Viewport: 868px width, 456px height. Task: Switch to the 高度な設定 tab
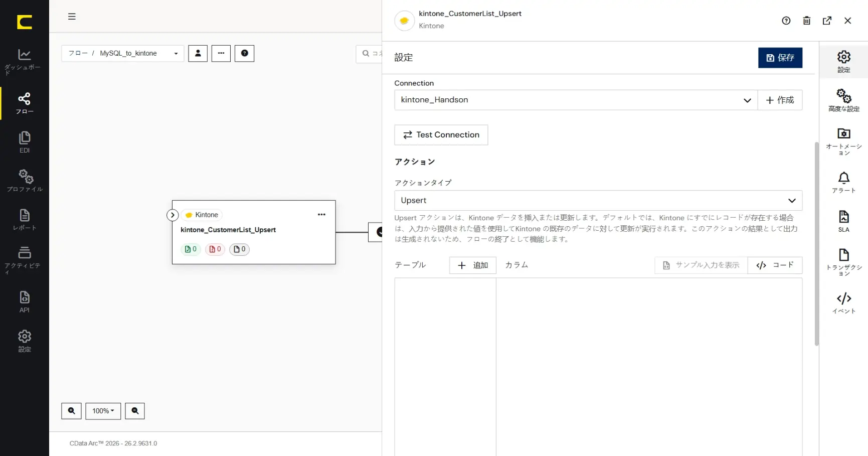click(x=844, y=100)
